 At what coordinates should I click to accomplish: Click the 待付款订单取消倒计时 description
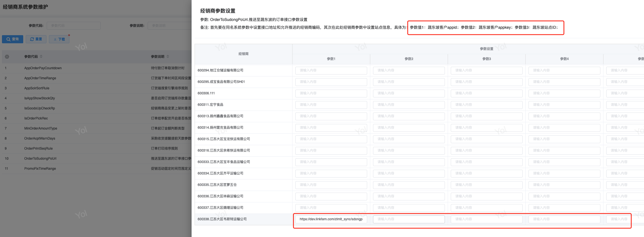[168, 68]
